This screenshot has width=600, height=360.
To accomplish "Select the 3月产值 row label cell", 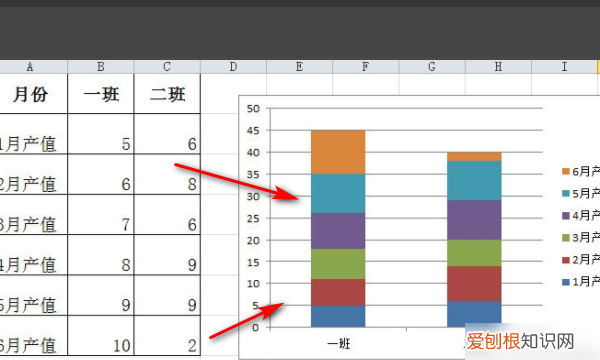I will point(34,215).
